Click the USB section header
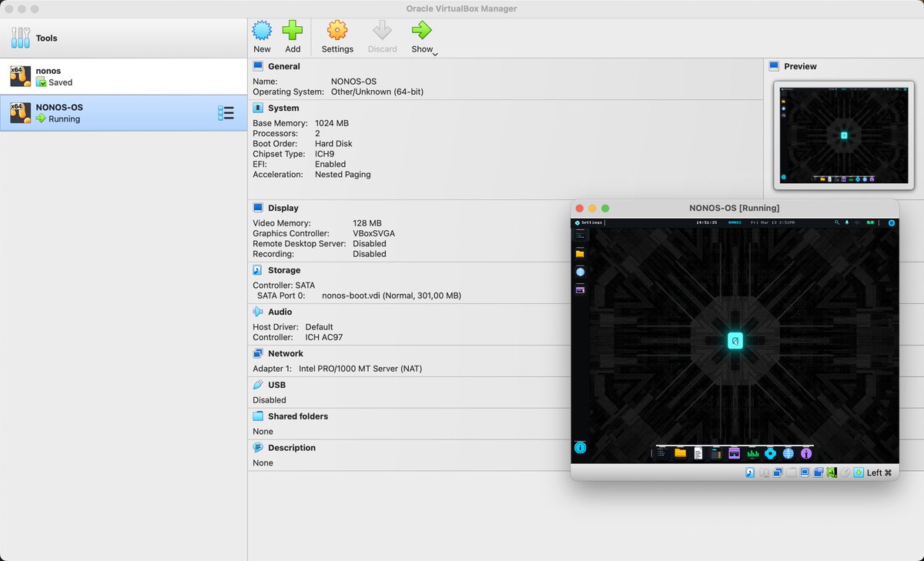Image resolution: width=924 pixels, height=561 pixels. 276,385
